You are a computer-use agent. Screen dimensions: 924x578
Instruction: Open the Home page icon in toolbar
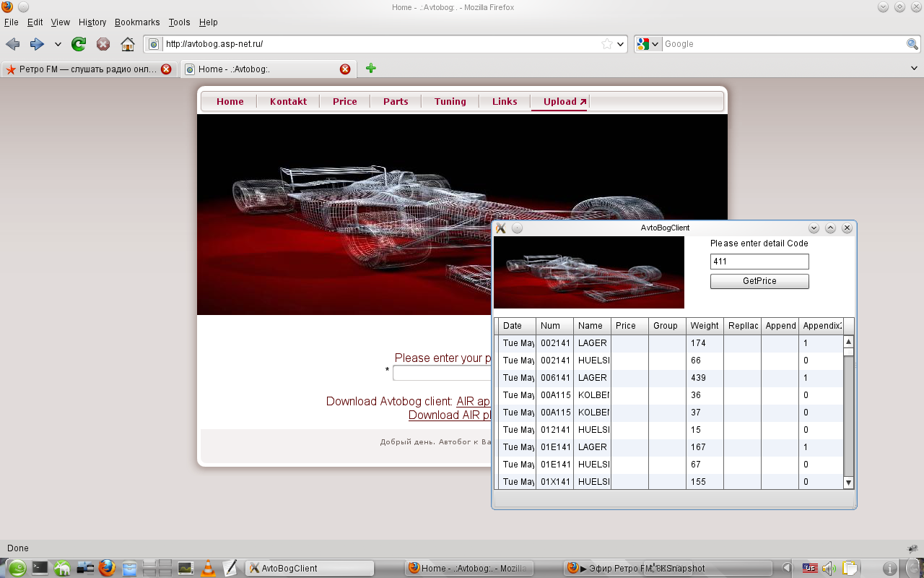(128, 44)
